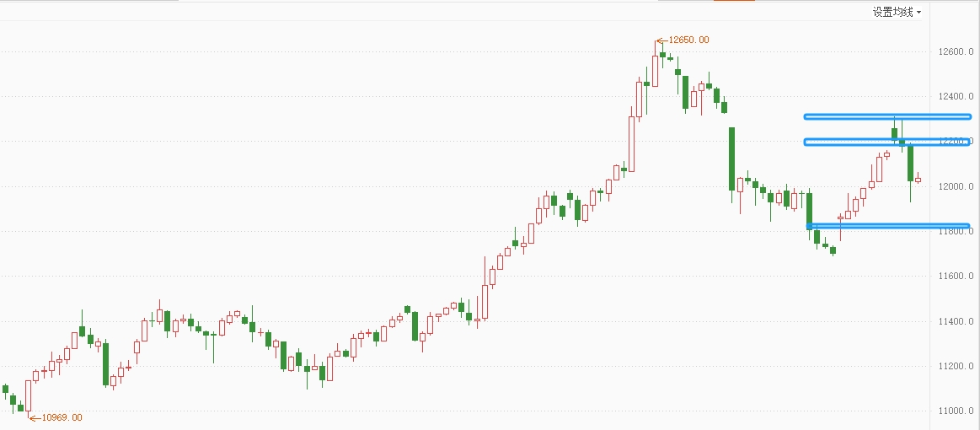
Task: Select the tall red candle rising past 12200
Action: 631,142
